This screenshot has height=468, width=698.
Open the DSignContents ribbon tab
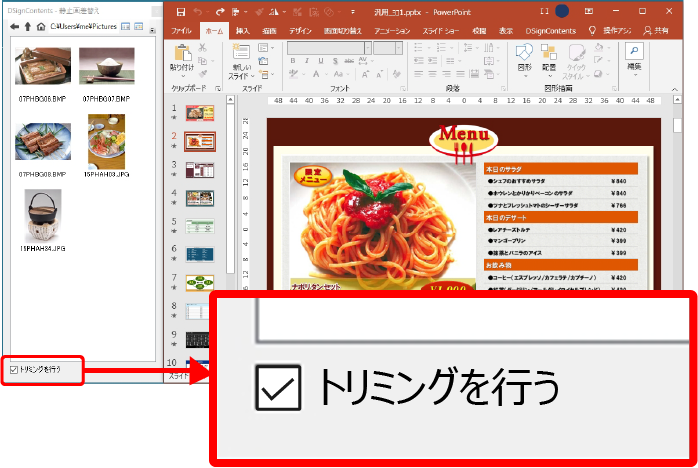(x=551, y=31)
